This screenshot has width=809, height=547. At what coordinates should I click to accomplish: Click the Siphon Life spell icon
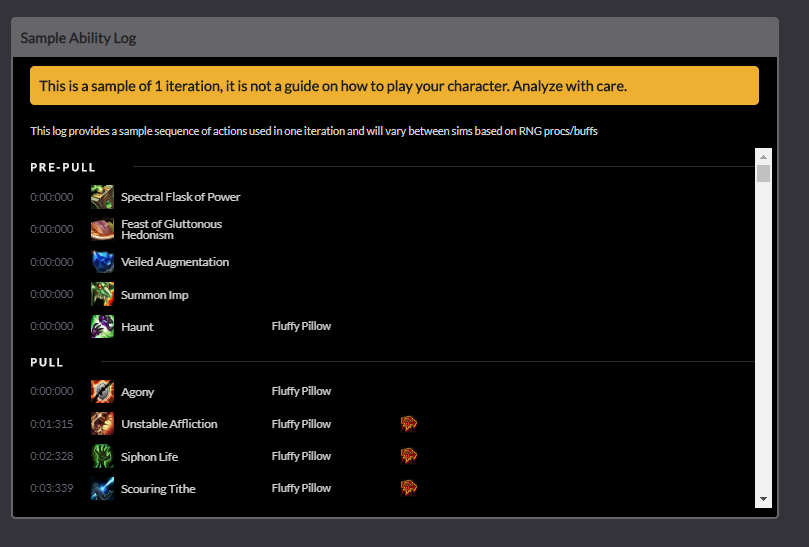[x=102, y=456]
